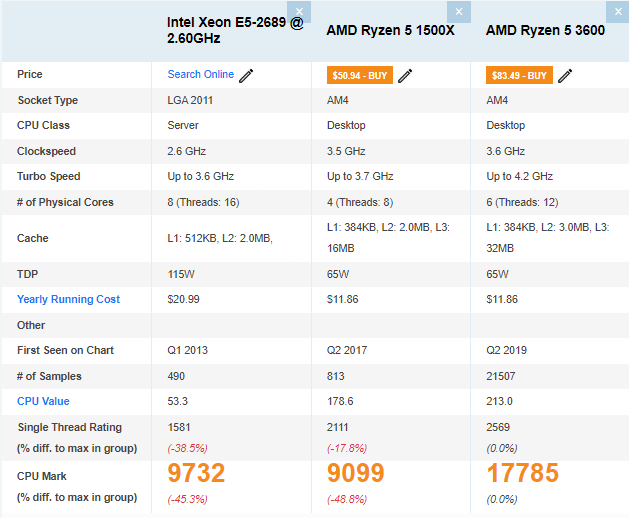Click the Single Thread Rating row label
Image resolution: width=629 pixels, height=518 pixels.
69,427
